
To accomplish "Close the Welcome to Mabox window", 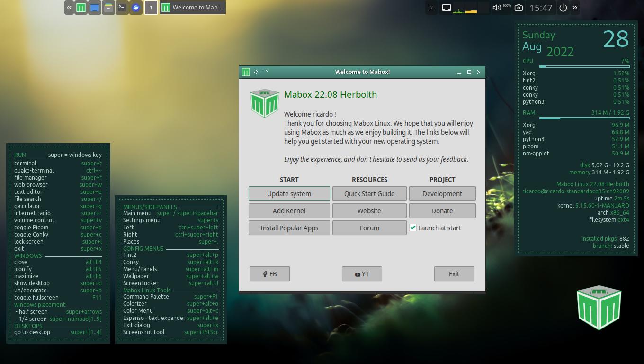I will [x=479, y=72].
